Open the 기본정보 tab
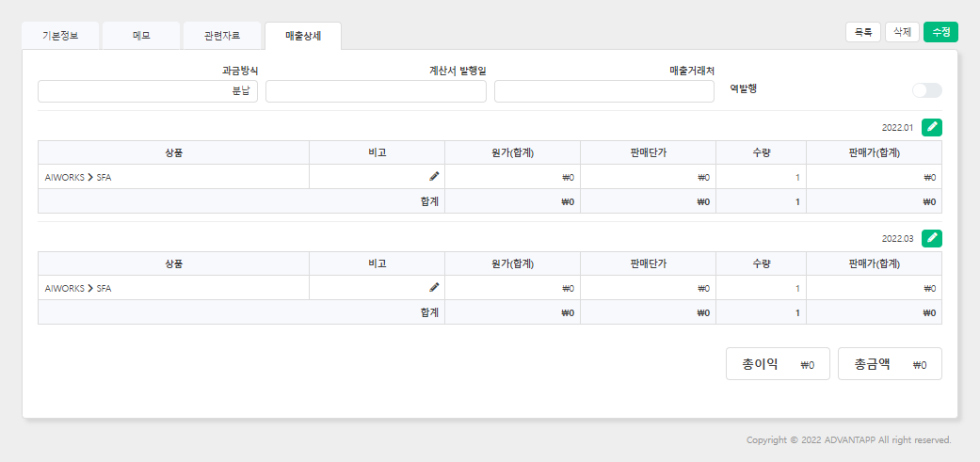This screenshot has width=980, height=462. tap(60, 36)
